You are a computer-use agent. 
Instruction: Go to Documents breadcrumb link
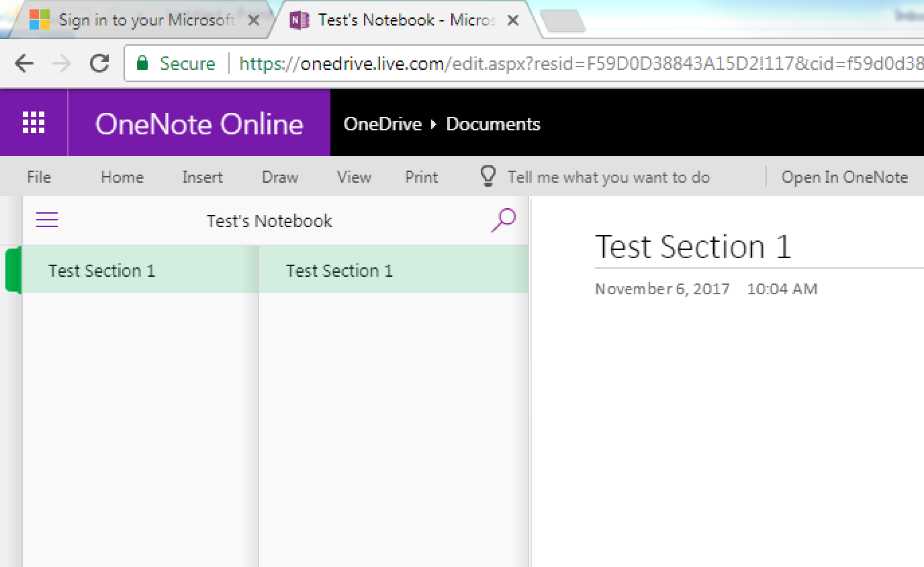coord(493,124)
